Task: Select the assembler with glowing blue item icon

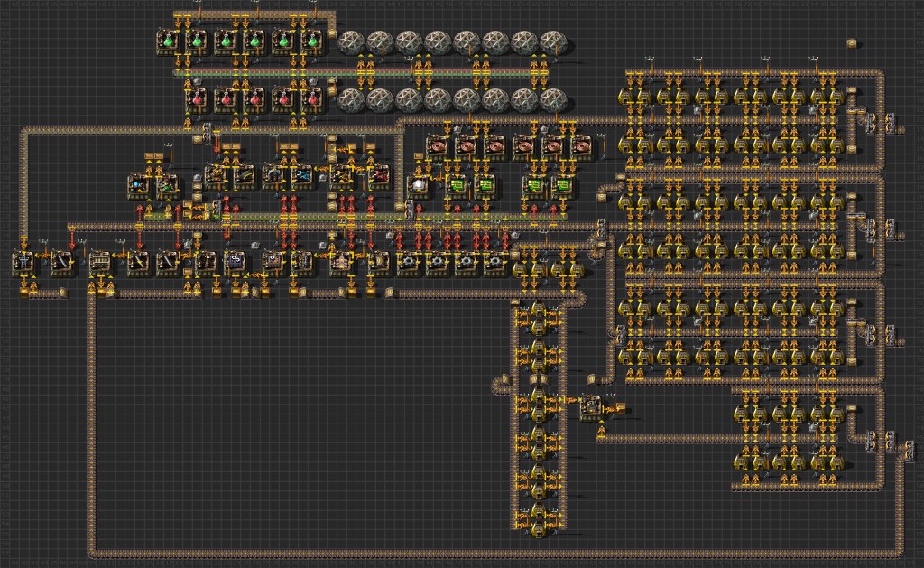Action: coord(138,185)
